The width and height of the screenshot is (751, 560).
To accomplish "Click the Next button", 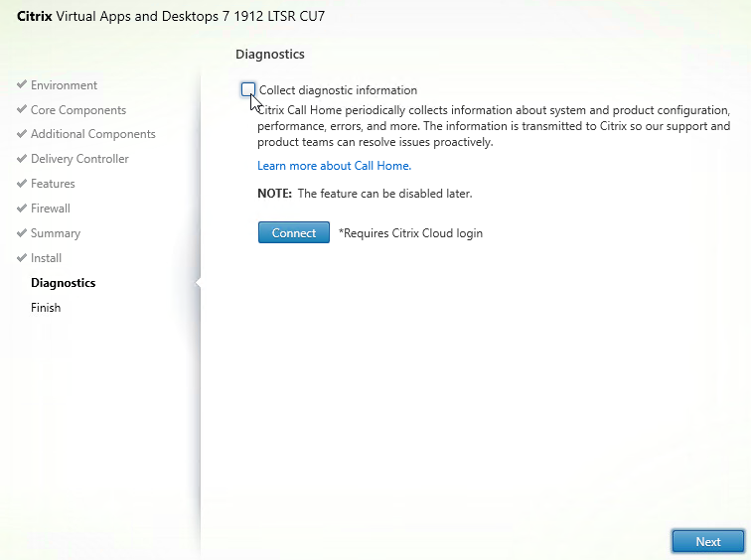I will click(x=708, y=541).
